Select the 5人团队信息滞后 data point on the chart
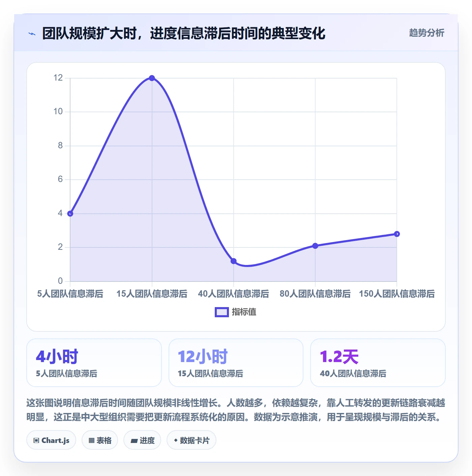The height and width of the screenshot is (476, 472). [70, 213]
